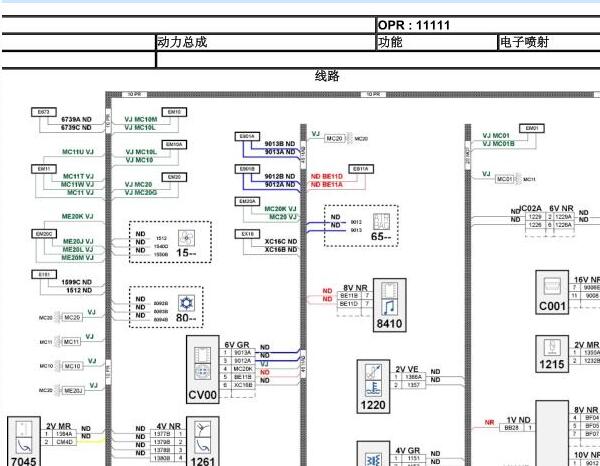The width and height of the screenshot is (600, 466).
Task: Click the module icon in the 65-- box
Action: click(x=382, y=222)
